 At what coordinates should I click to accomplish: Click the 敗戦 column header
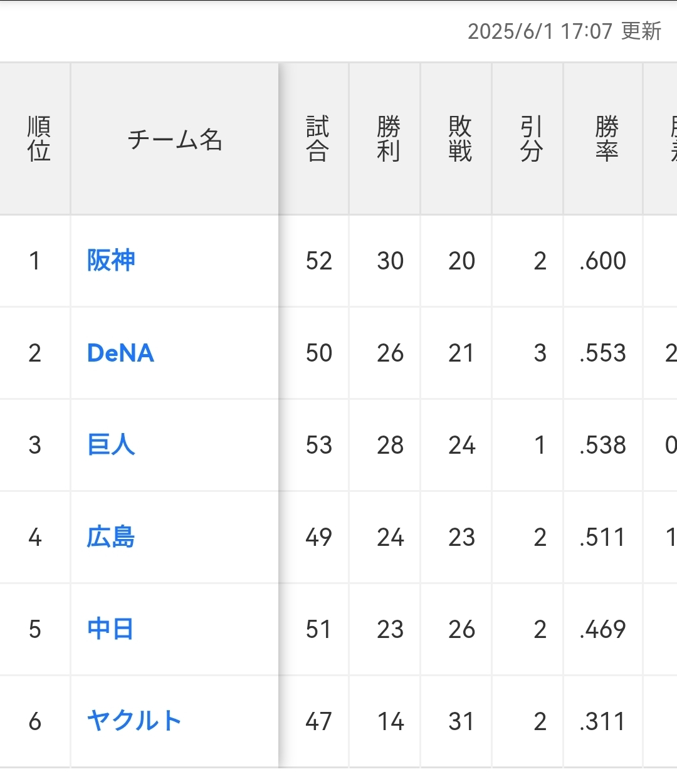(x=460, y=139)
